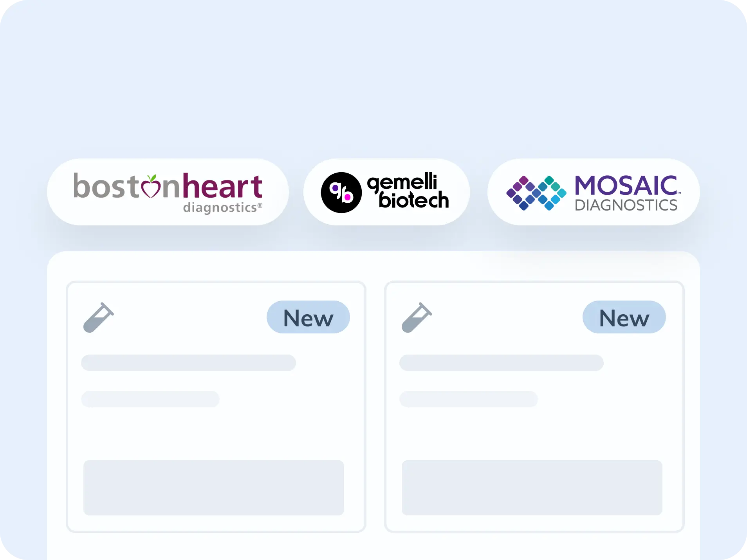Click the small 'diagnostics' text under bostonheart
Image resolution: width=747 pixels, height=560 pixels.
[220, 207]
